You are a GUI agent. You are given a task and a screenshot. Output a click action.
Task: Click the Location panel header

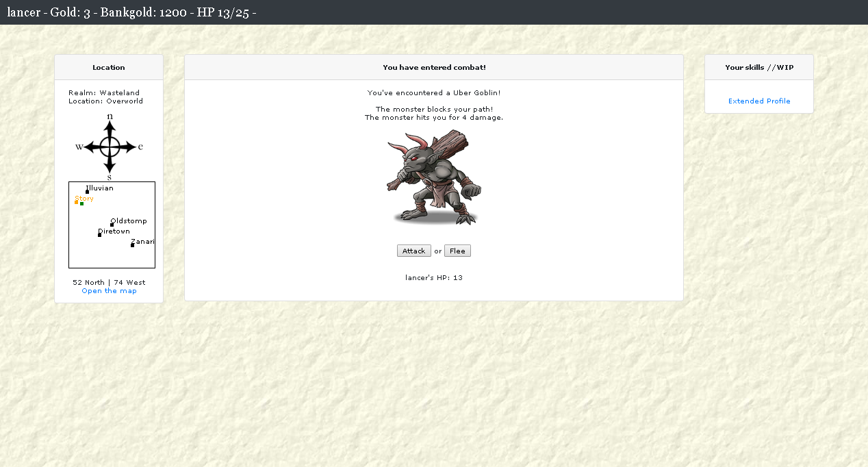[109, 67]
